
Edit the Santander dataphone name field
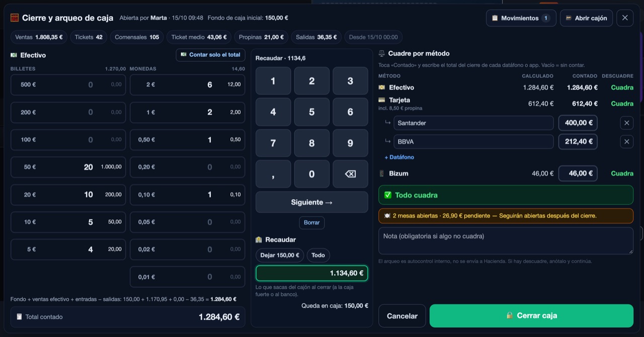[473, 123]
